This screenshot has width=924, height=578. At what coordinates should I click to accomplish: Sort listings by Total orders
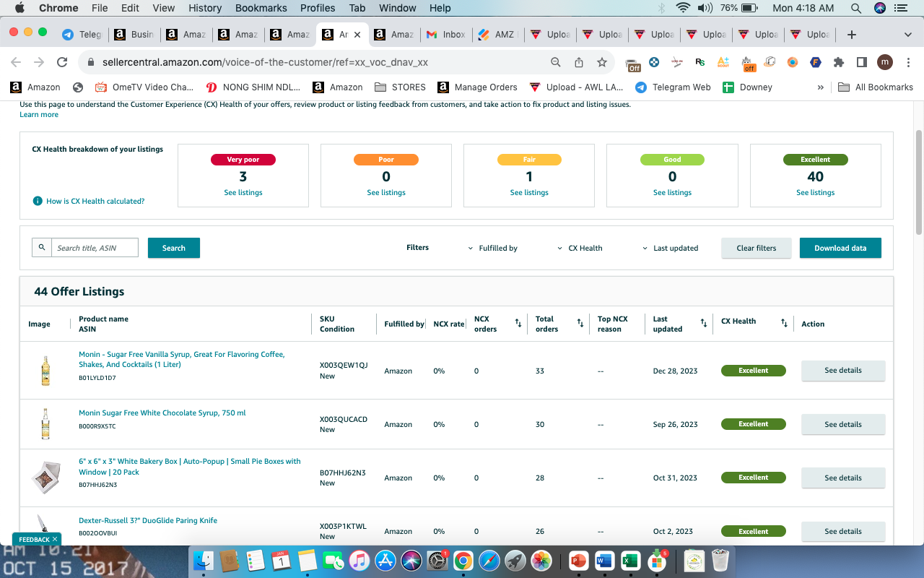point(580,324)
